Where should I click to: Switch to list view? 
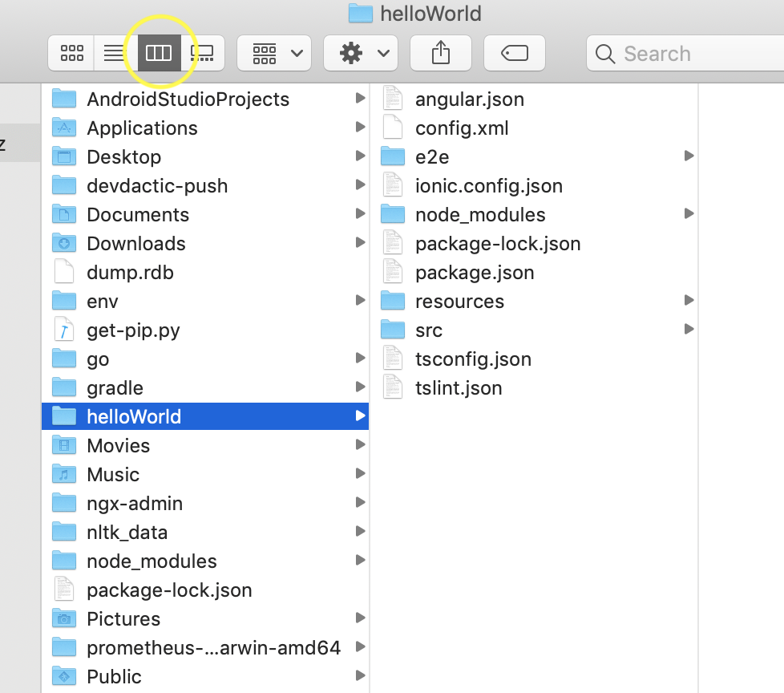point(115,53)
